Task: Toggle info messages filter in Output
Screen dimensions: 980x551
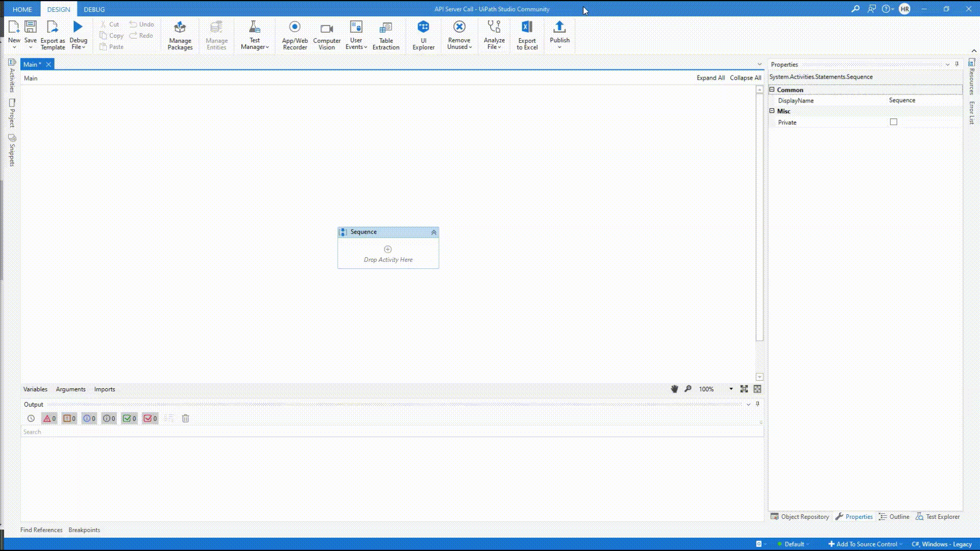Action: (89, 418)
